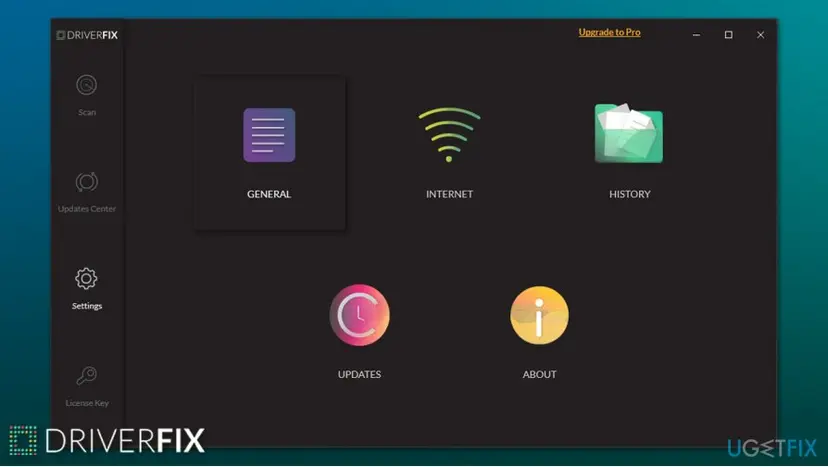Select the HISTORY settings label
The width and height of the screenshot is (828, 467).
coord(629,194)
